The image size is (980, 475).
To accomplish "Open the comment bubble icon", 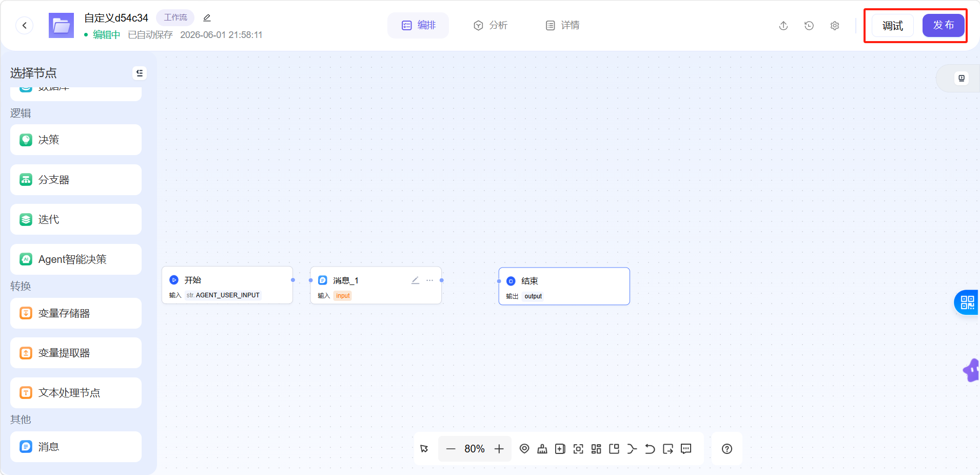I will tap(686, 449).
